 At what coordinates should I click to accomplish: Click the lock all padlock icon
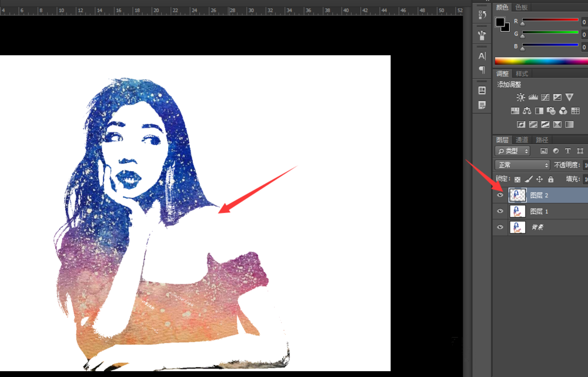click(550, 179)
